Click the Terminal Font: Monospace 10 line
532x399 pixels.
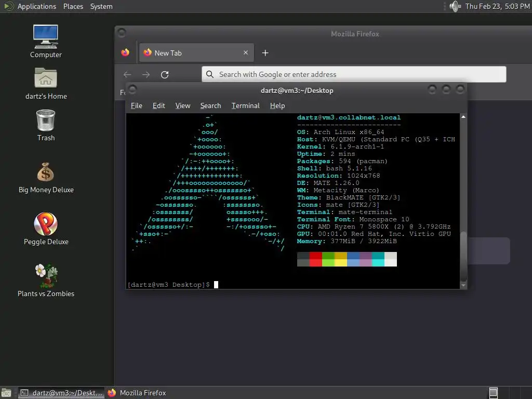point(353,219)
